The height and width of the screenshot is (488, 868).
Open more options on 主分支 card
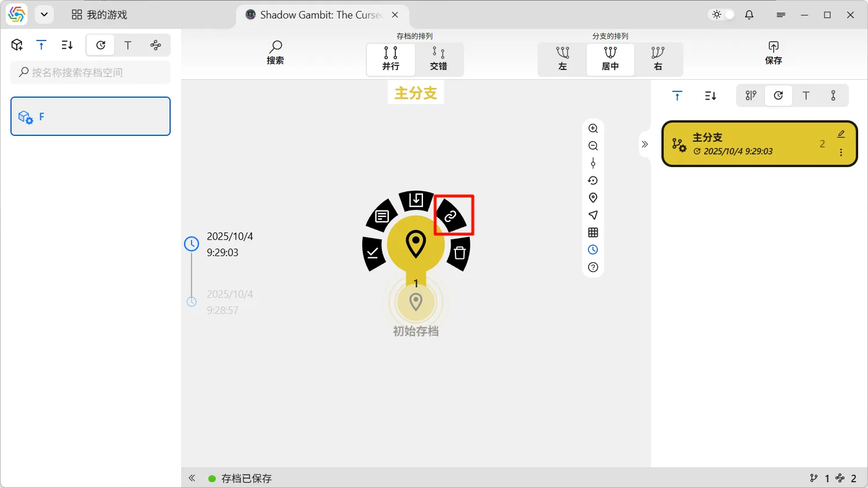point(841,153)
